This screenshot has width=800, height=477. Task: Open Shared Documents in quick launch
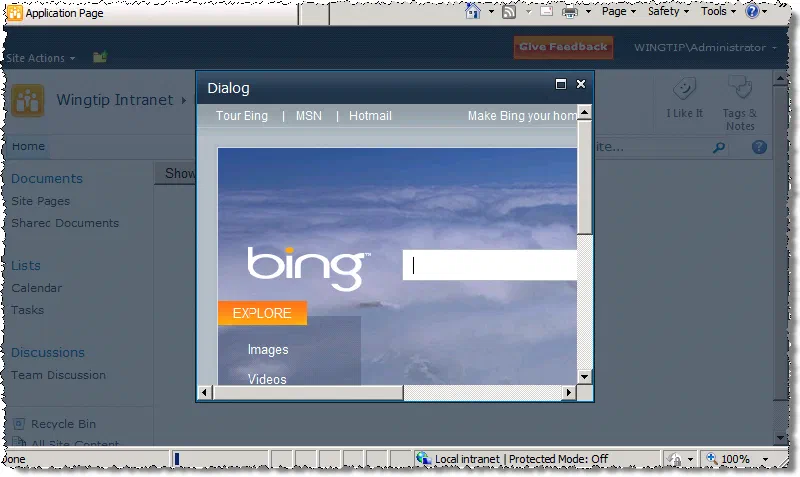[x=65, y=223]
